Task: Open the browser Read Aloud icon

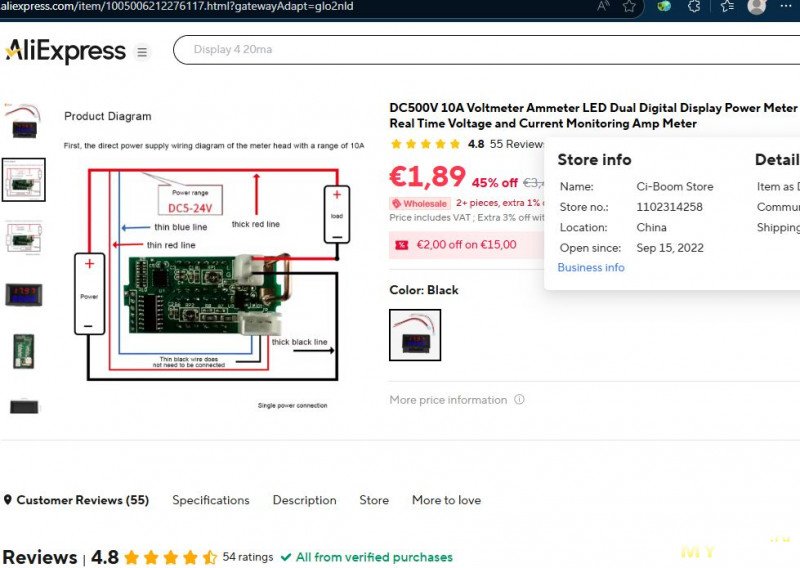Action: pos(603,6)
